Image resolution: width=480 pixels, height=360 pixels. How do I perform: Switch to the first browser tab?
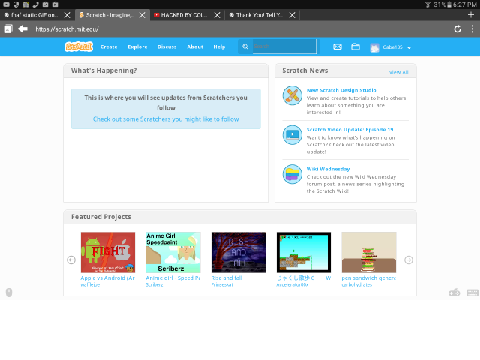pyautogui.click(x=32, y=15)
